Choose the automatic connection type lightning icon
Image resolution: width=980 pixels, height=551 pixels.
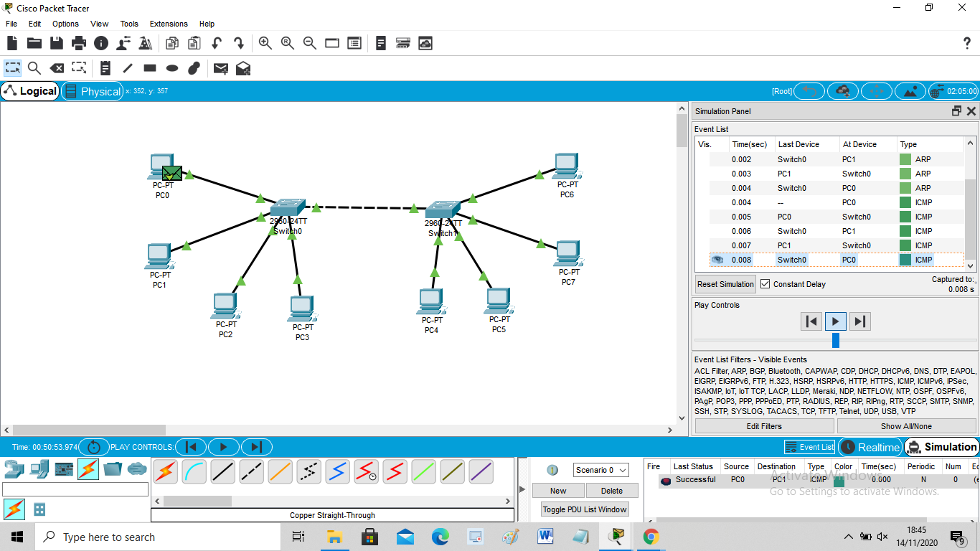[x=165, y=471]
